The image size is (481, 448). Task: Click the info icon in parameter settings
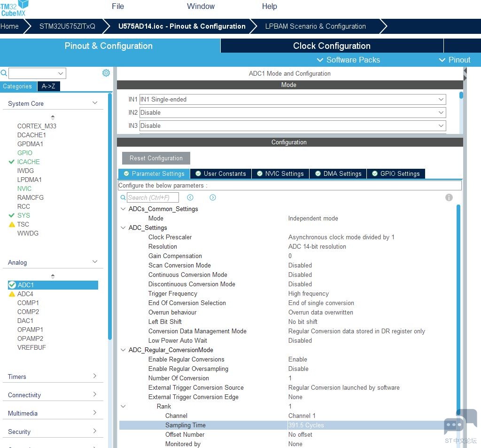pyautogui.click(x=449, y=197)
